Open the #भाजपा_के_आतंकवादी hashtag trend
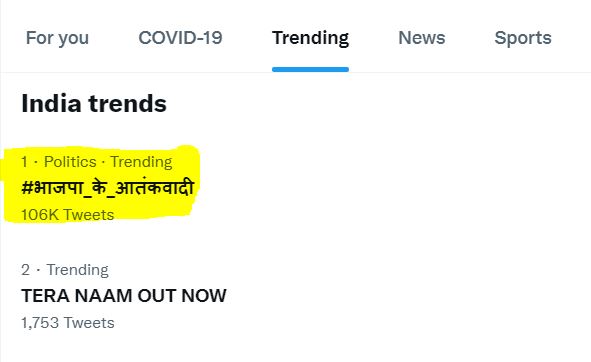The height and width of the screenshot is (362, 591). point(108,187)
